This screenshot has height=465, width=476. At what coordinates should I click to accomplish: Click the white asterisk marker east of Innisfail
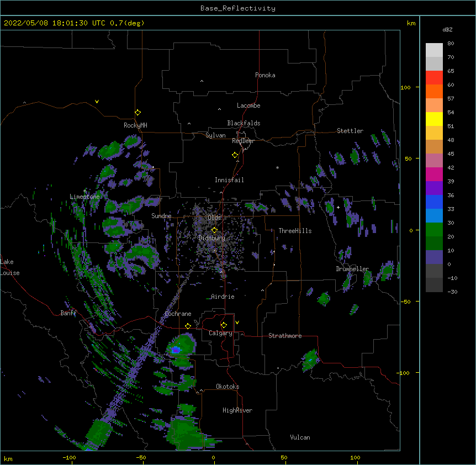click(277, 167)
